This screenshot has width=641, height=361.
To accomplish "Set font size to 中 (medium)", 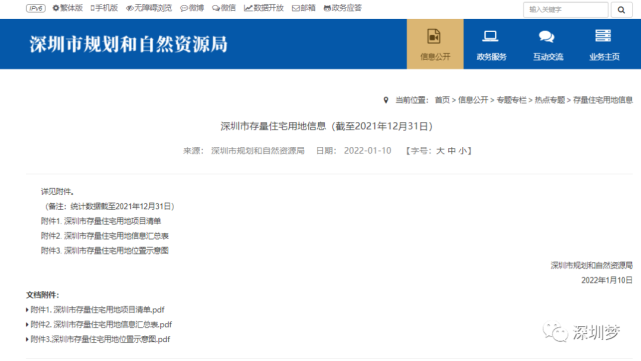I will pyautogui.click(x=451, y=151).
